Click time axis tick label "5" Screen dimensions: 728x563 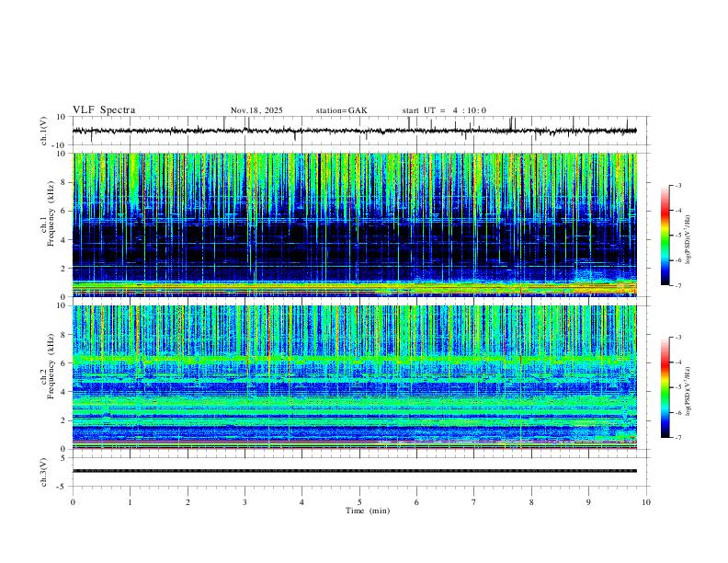359,502
